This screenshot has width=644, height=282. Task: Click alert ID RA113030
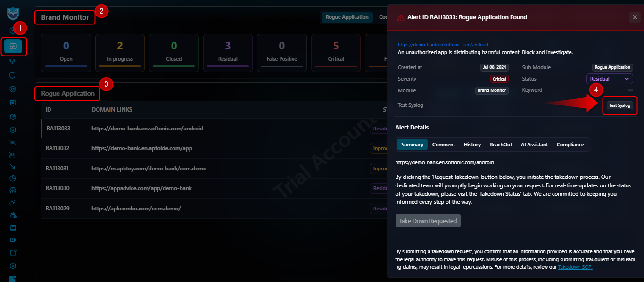coord(58,188)
